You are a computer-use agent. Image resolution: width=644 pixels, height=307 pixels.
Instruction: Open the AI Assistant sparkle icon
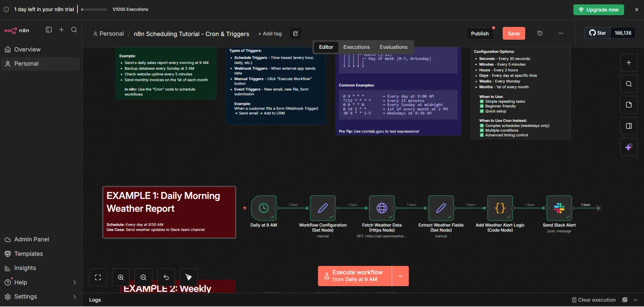tap(629, 147)
